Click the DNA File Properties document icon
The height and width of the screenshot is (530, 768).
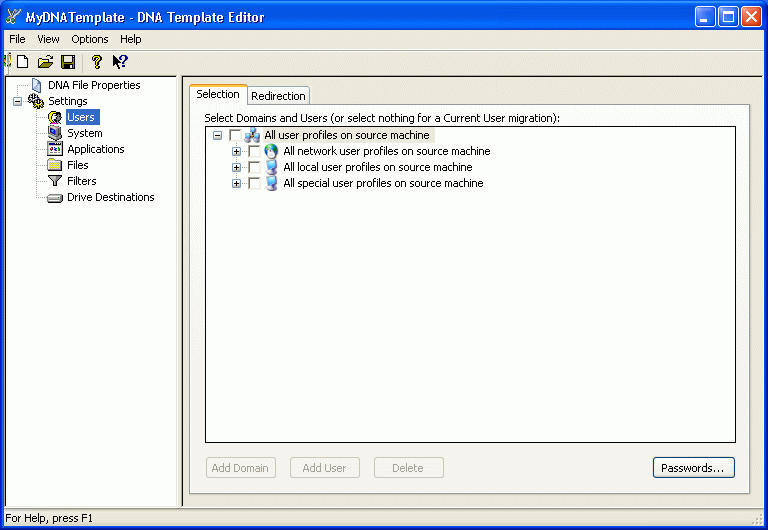point(36,85)
